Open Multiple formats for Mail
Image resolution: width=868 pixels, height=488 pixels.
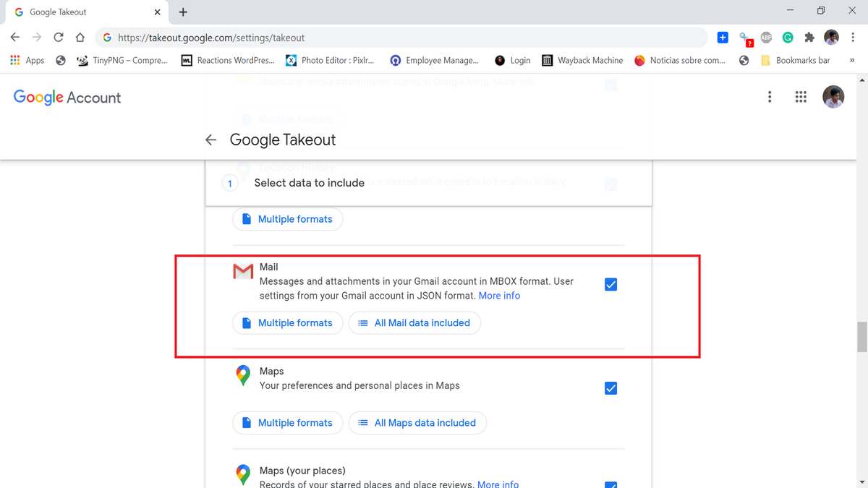coord(287,323)
